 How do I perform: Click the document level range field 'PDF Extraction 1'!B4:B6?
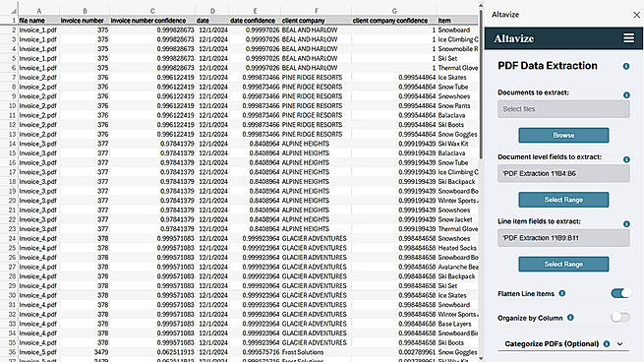click(x=563, y=173)
